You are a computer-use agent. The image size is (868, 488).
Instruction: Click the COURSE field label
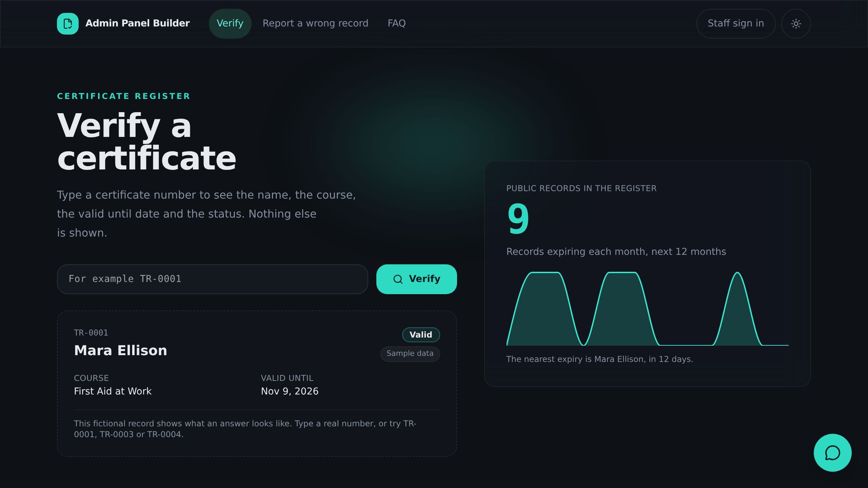click(91, 378)
